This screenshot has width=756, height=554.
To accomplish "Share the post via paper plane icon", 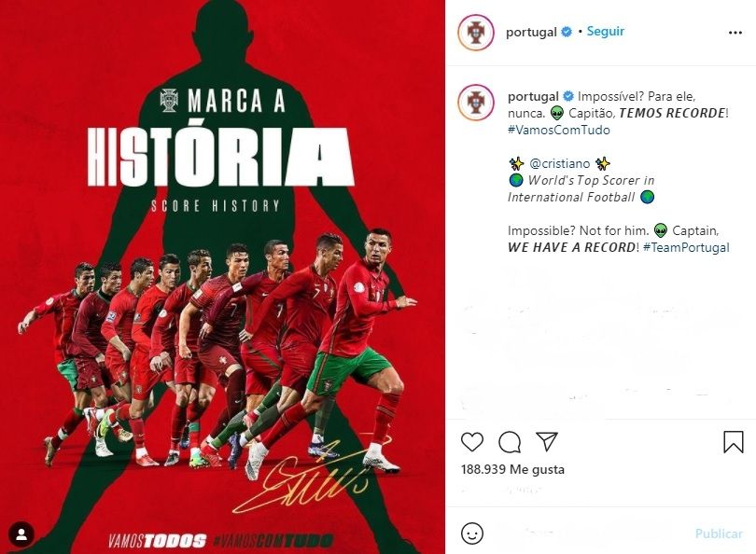I will point(547,441).
